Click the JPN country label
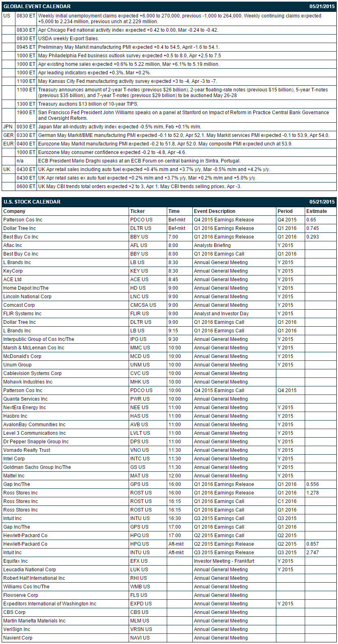 pos(8,127)
